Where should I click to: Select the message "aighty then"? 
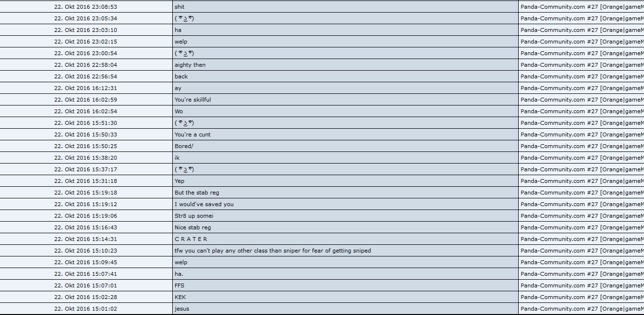(x=190, y=65)
